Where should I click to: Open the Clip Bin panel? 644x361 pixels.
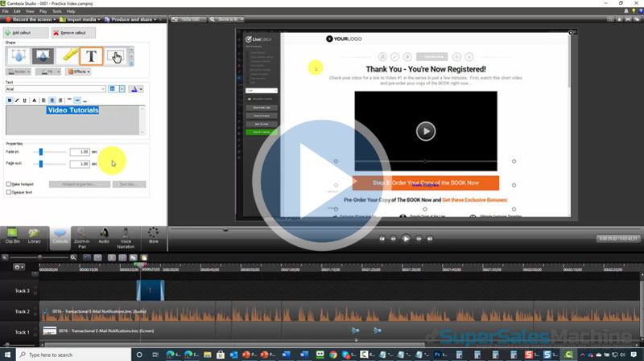click(x=13, y=235)
